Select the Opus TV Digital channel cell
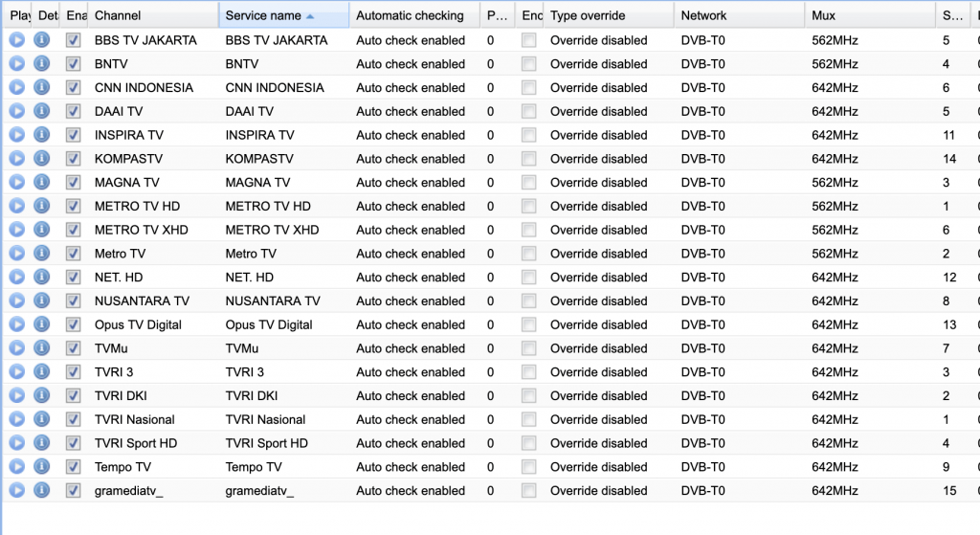 (138, 324)
